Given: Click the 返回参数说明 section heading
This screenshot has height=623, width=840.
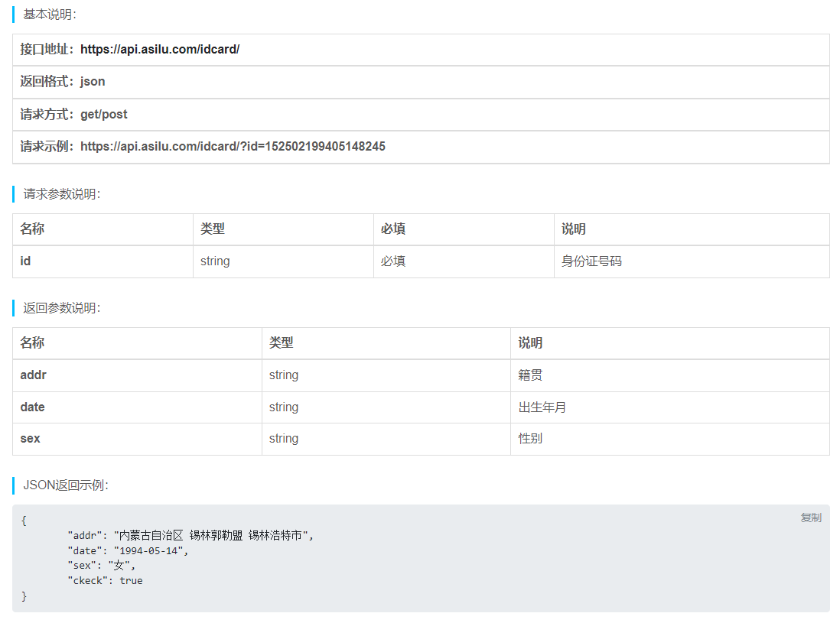Looking at the screenshot, I should 62,308.
